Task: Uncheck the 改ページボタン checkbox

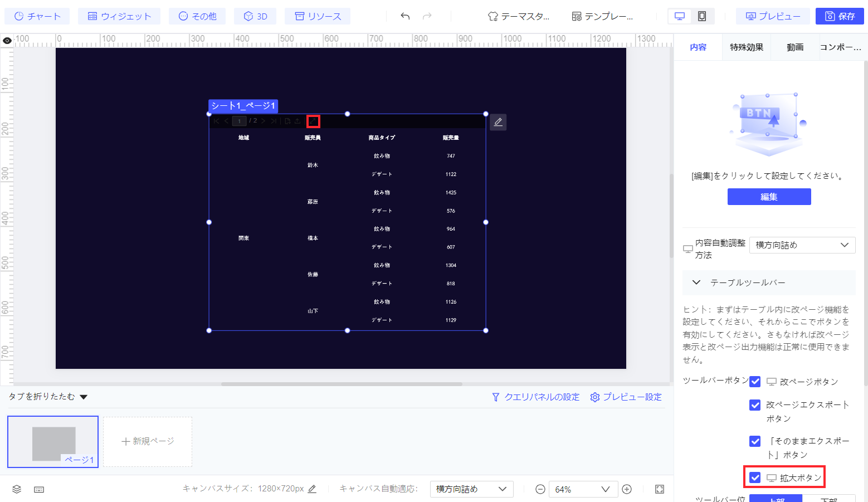Action: coord(755,382)
